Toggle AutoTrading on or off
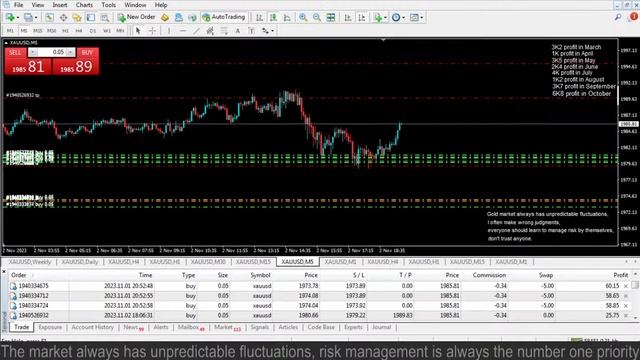Image resolution: width=640 pixels, height=360 pixels. (224, 17)
